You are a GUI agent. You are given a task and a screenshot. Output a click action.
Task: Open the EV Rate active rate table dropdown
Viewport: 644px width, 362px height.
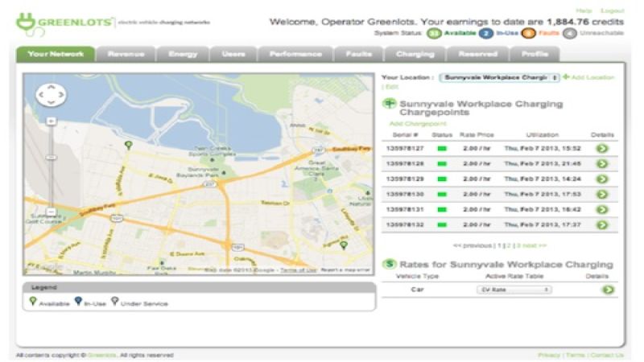(x=514, y=290)
